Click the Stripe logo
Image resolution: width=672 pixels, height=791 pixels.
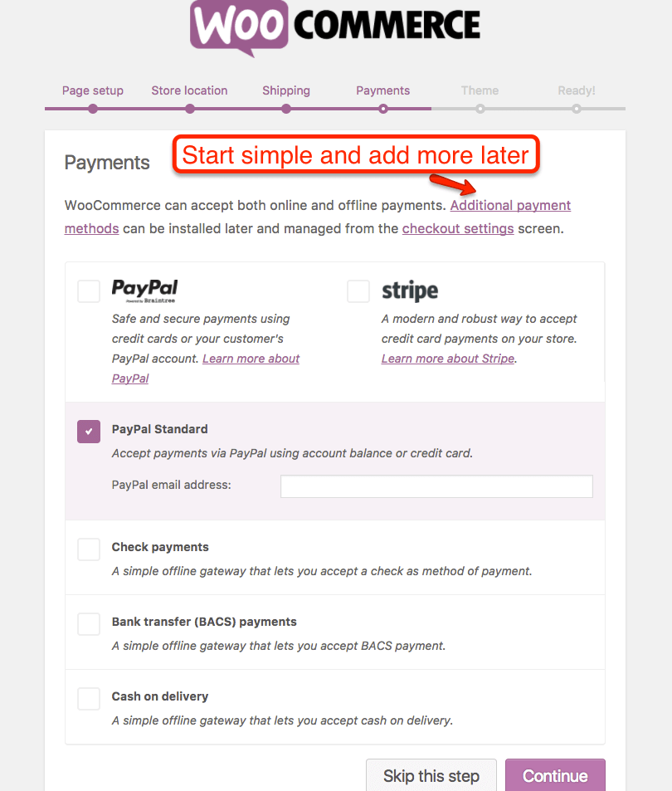click(x=410, y=291)
